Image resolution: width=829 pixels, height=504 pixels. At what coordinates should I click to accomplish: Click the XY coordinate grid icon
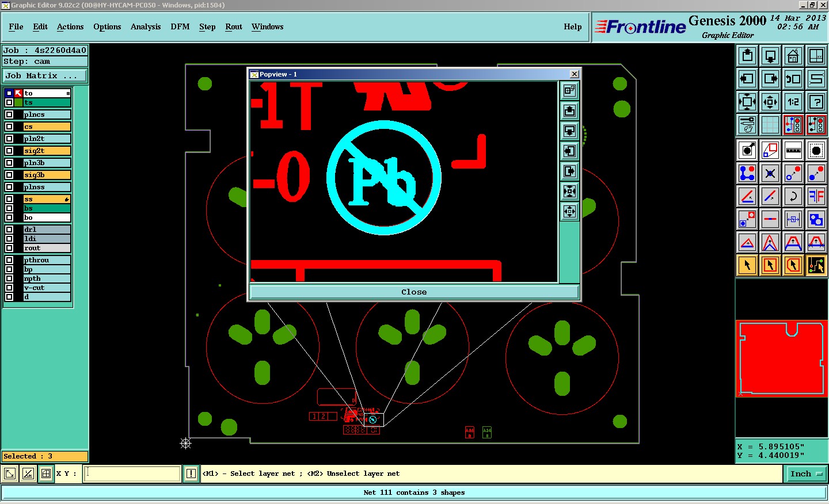pyautogui.click(x=816, y=56)
